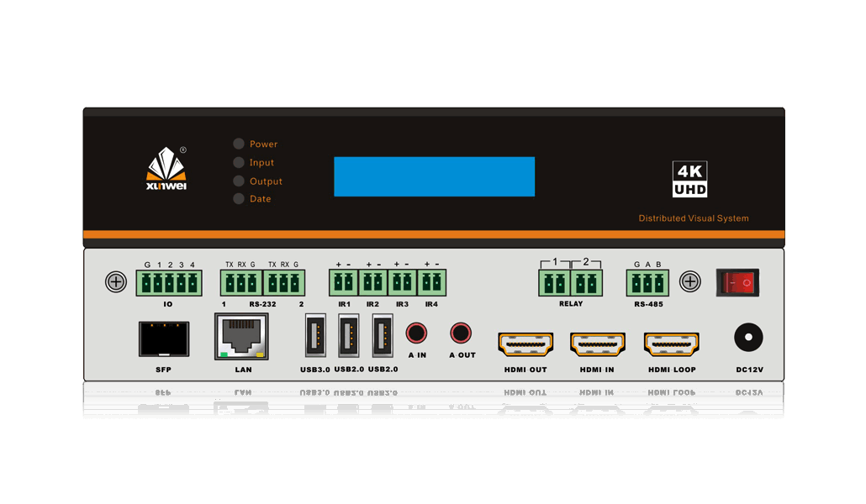866x504 pixels.
Task: Click the A IN audio jack
Action: (x=417, y=333)
